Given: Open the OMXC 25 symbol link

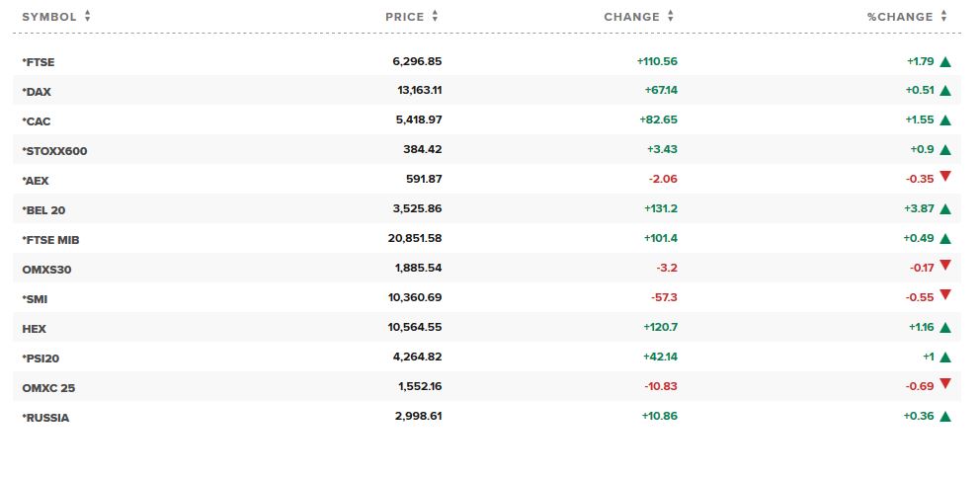Looking at the screenshot, I should (48, 388).
